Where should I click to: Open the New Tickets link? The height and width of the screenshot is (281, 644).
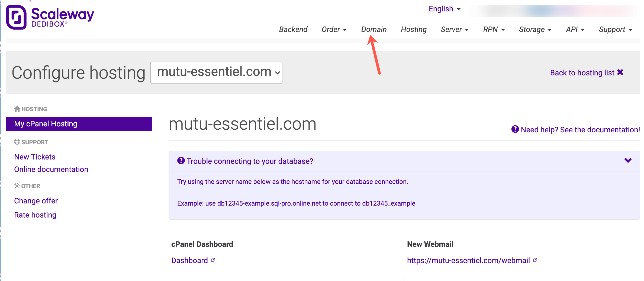pos(35,157)
